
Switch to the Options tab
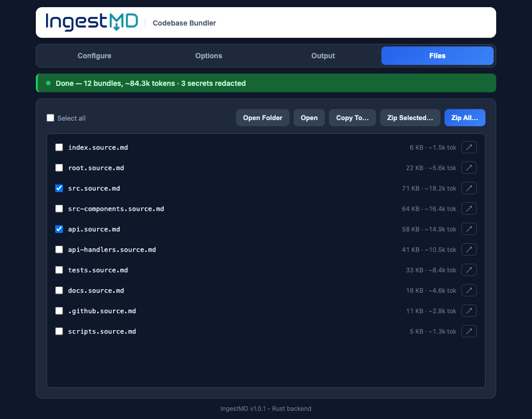(209, 56)
